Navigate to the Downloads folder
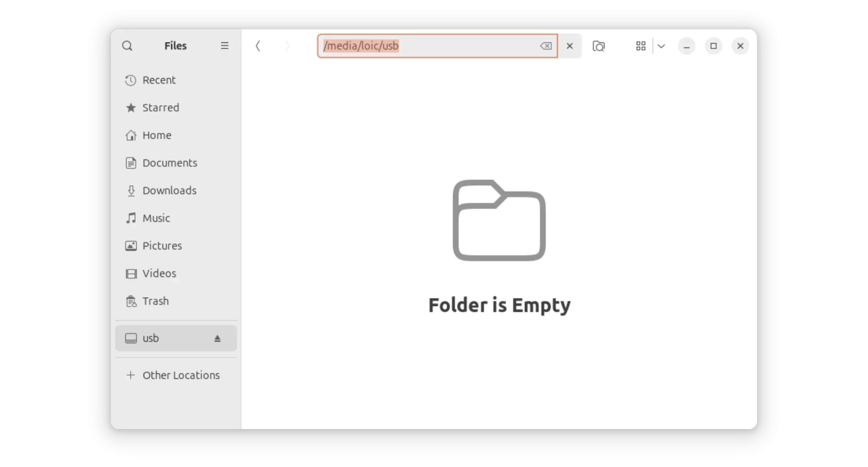 click(169, 191)
